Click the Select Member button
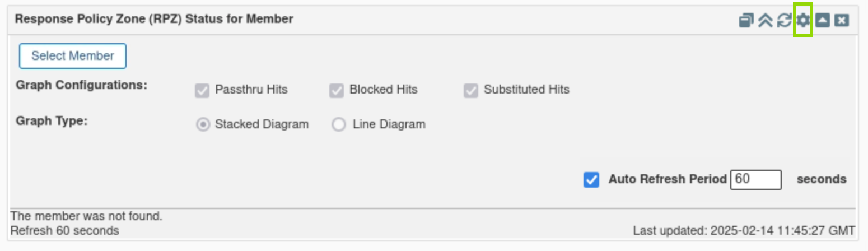Screen dimensions: 868x251 (x=73, y=56)
